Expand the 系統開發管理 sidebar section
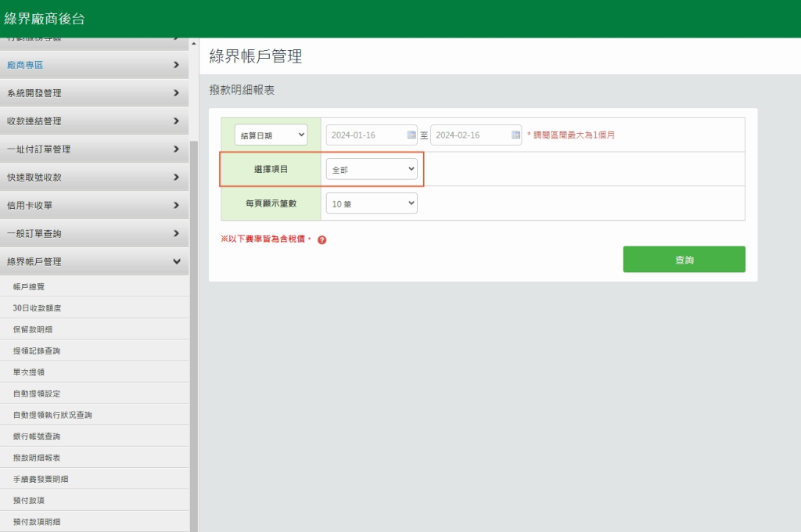Viewport: 801px width, 532px height. tap(94, 93)
